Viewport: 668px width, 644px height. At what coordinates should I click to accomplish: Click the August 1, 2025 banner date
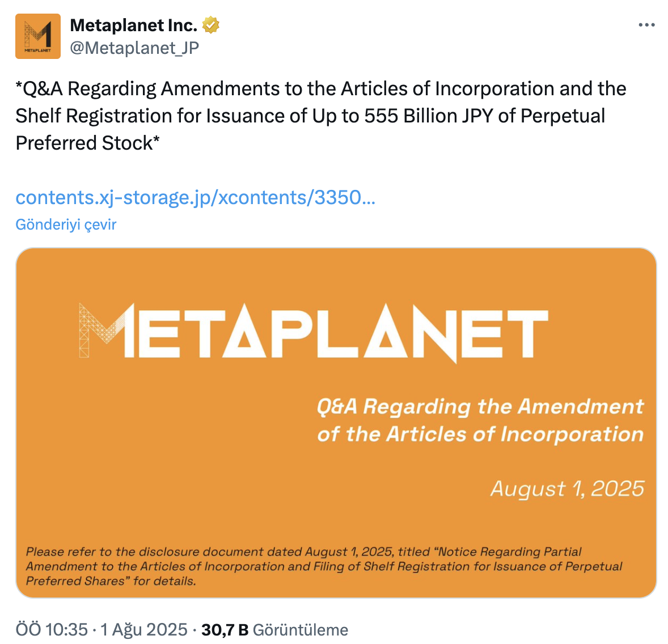567,489
